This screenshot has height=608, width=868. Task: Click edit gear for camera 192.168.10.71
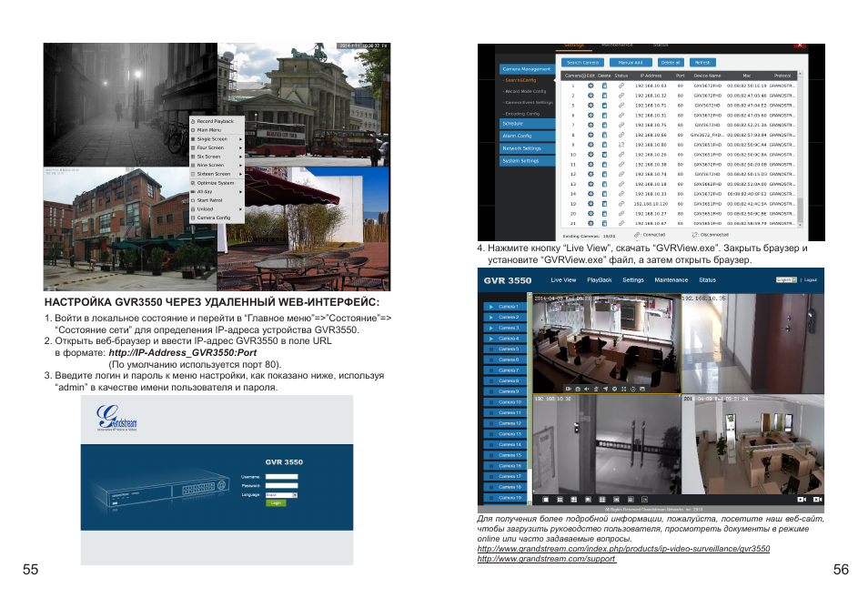tap(590, 106)
